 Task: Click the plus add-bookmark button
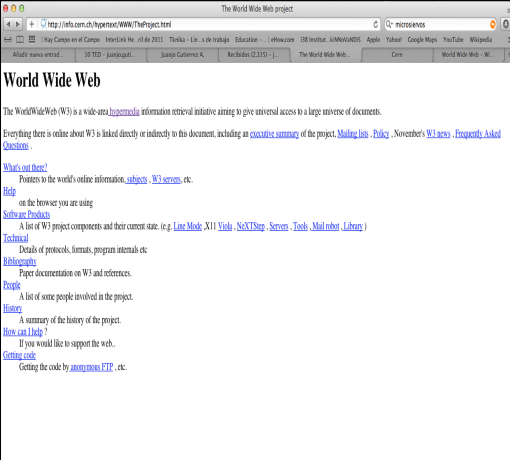(32, 24)
